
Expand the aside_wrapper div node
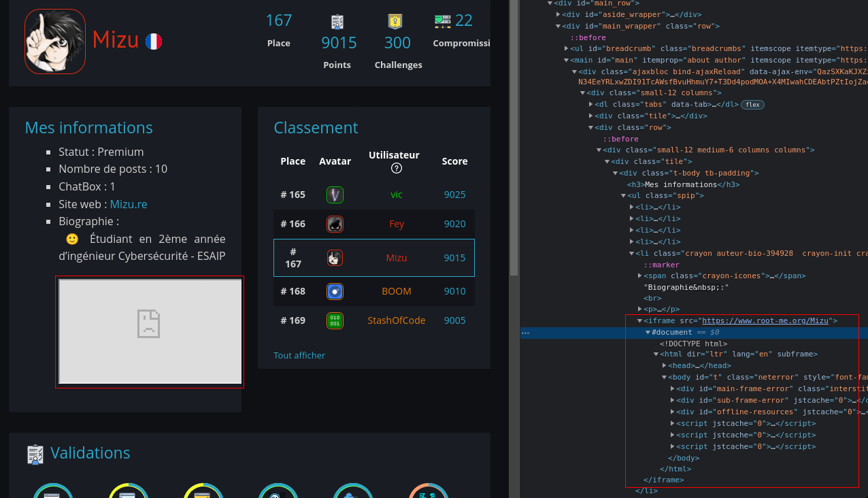[558, 14]
